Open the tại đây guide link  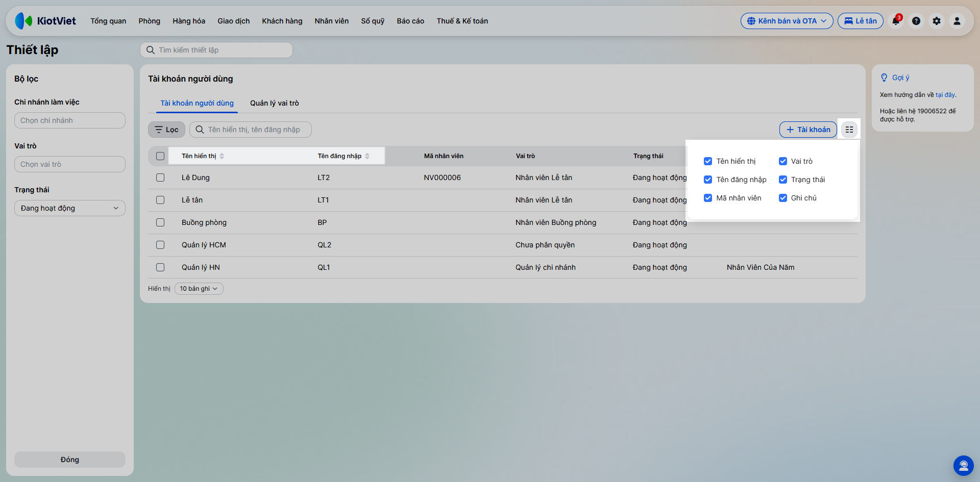[945, 95]
